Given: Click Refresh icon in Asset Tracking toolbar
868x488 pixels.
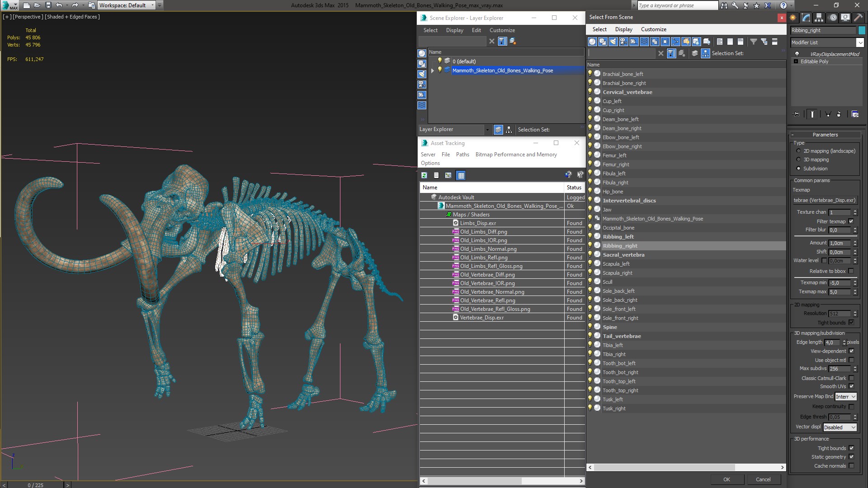Looking at the screenshot, I should [424, 175].
